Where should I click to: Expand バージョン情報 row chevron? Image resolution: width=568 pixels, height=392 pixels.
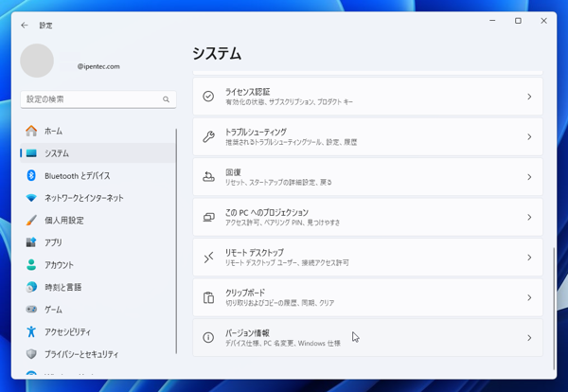529,338
